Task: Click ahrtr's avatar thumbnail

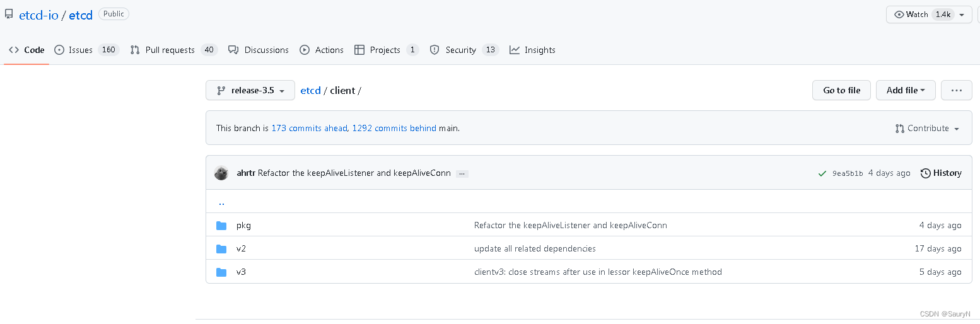Action: tap(221, 173)
